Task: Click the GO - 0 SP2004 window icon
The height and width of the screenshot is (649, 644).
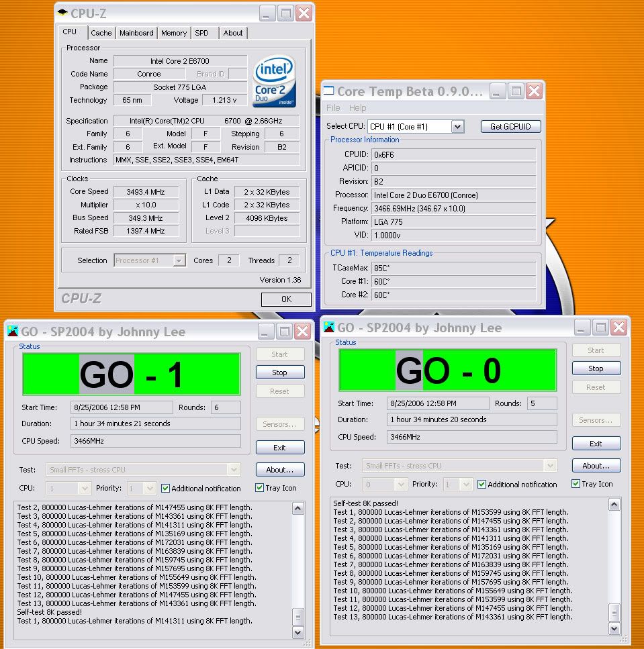Action: click(x=329, y=327)
